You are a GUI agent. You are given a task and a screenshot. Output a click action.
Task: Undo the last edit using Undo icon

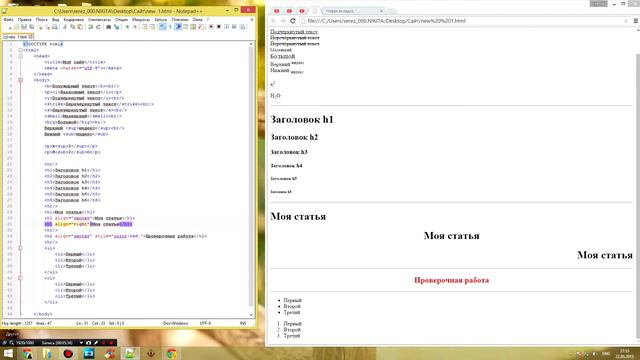[91, 27]
